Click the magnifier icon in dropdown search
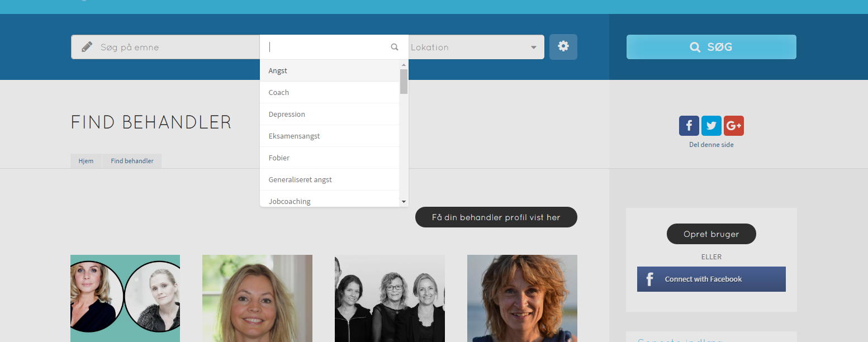This screenshot has height=342, width=868. pos(395,47)
